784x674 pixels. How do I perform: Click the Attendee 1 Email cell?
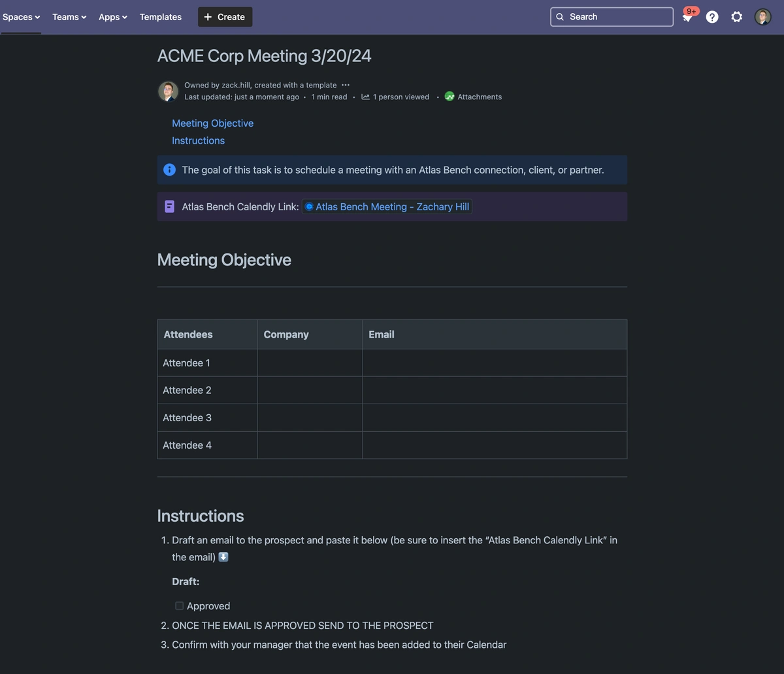(495, 363)
